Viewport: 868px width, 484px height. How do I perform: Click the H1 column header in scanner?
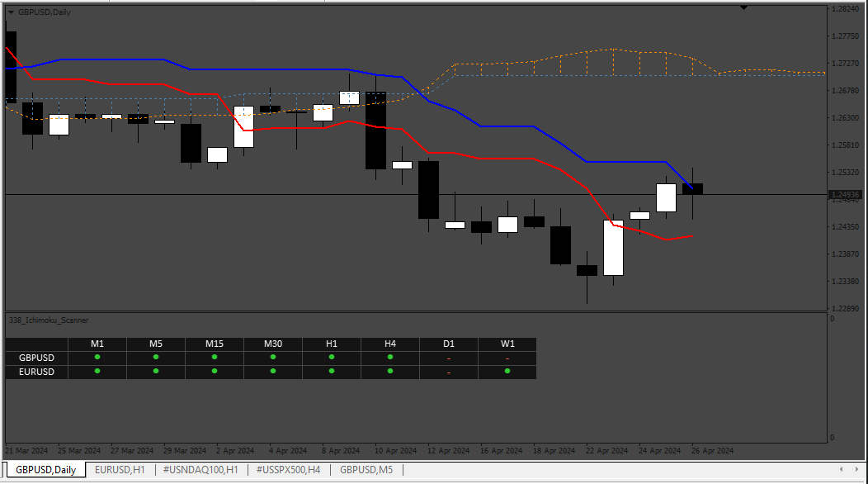(332, 344)
